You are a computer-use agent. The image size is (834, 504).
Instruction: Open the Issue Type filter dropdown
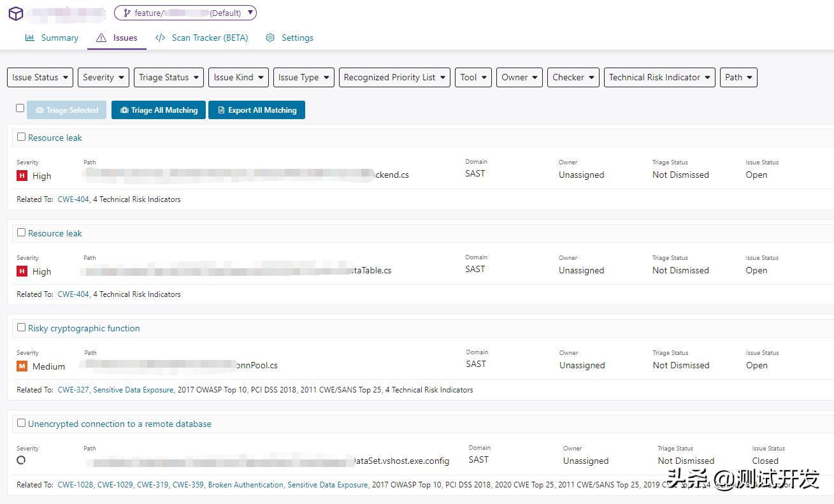(304, 77)
